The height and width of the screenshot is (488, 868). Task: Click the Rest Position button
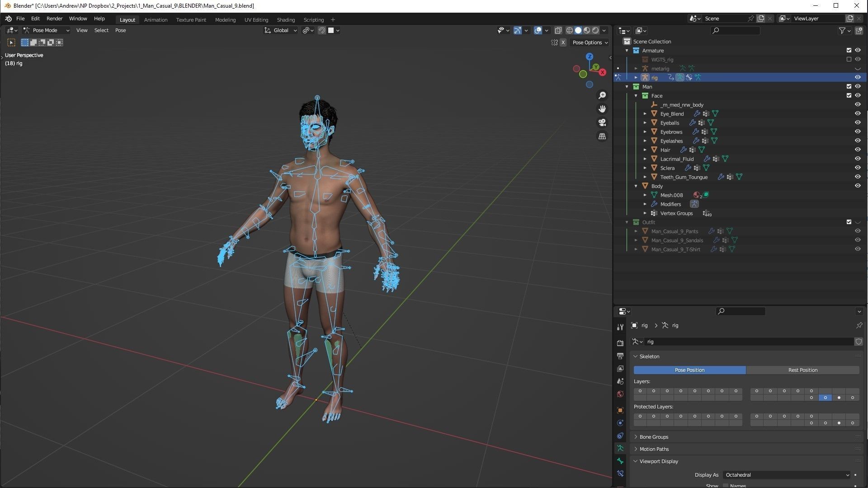[802, 370]
